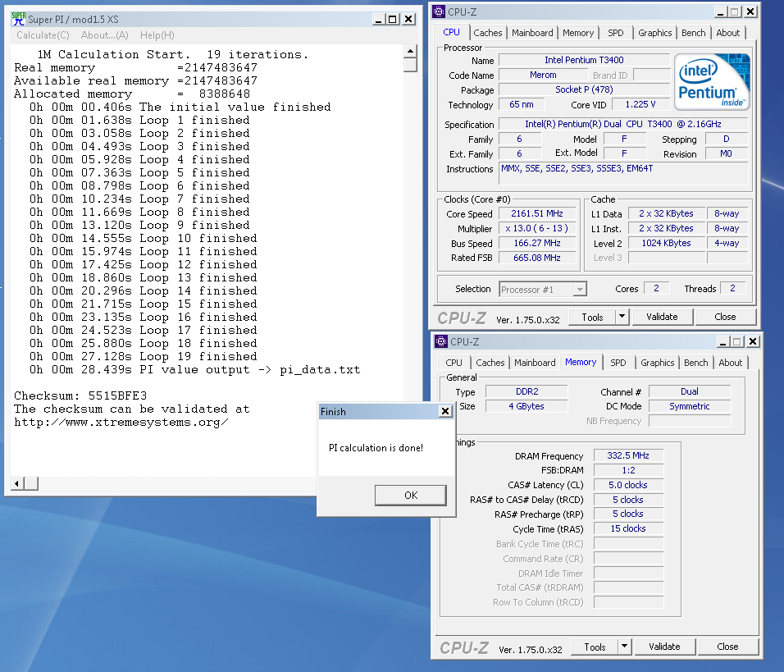This screenshot has height=672, width=784.
Task: Expand Tools dropdown arrow in top CPU-Z window
Action: coord(622,317)
